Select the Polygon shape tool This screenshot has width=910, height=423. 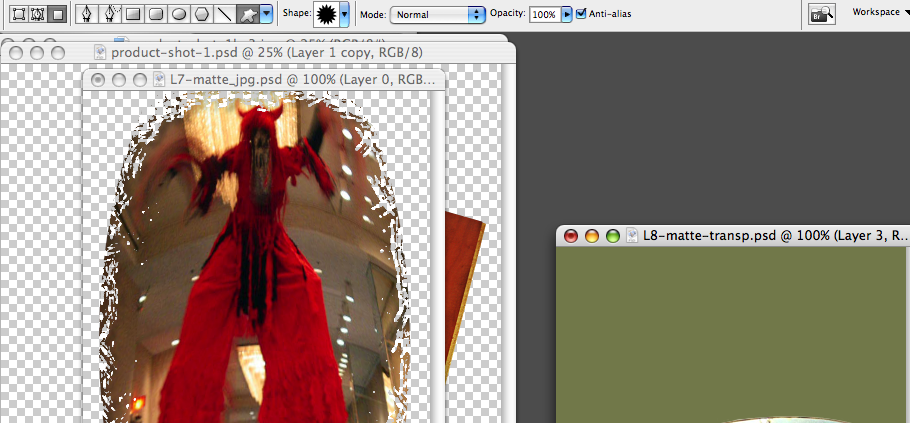pyautogui.click(x=202, y=15)
